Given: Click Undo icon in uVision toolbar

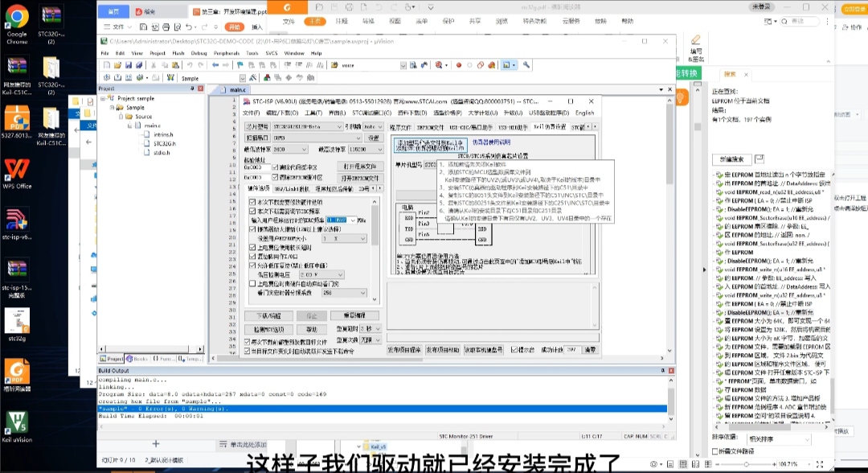Looking at the screenshot, I should [190, 65].
